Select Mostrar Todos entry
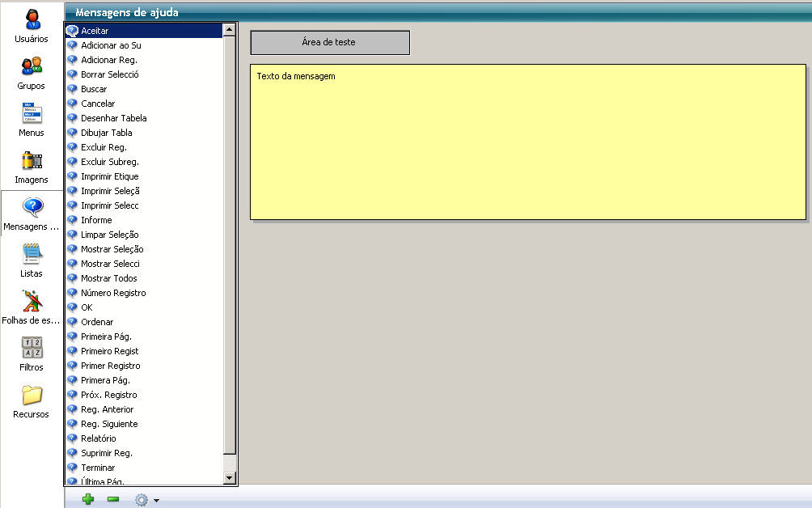 pos(144,278)
